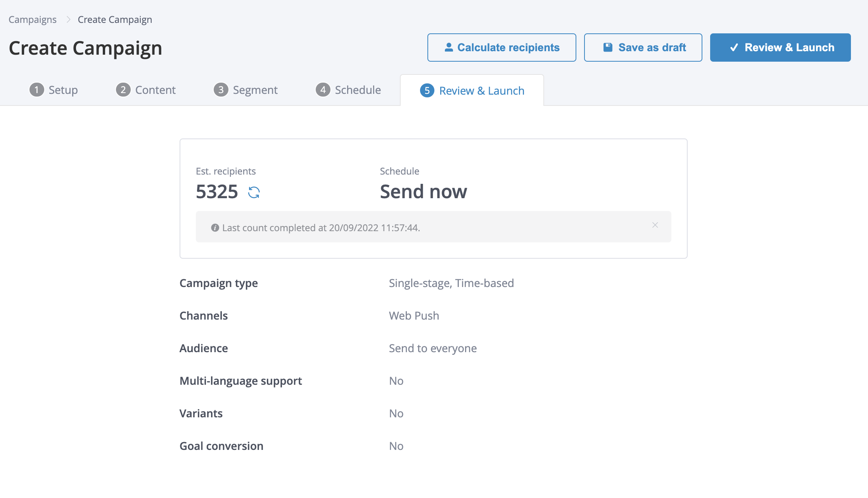868x498 pixels.
Task: Click the info icon in count banner
Action: click(215, 228)
